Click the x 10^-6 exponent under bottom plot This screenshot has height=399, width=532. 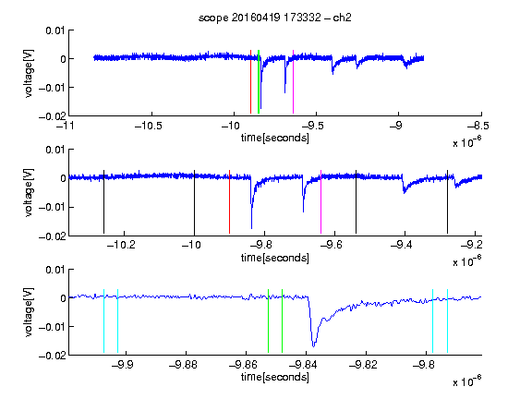click(x=466, y=381)
